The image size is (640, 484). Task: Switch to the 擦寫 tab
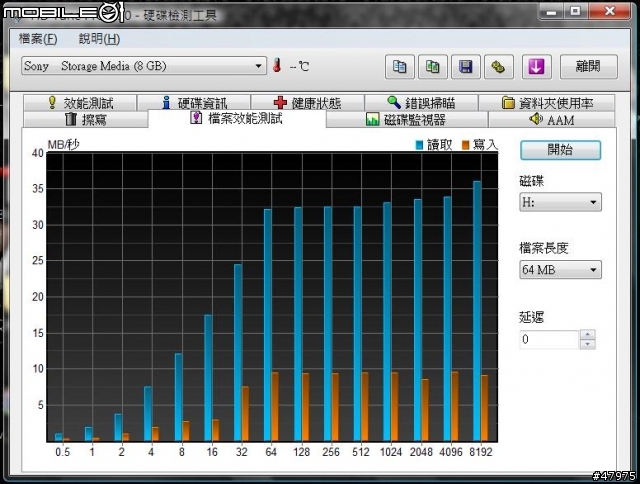tap(86, 119)
